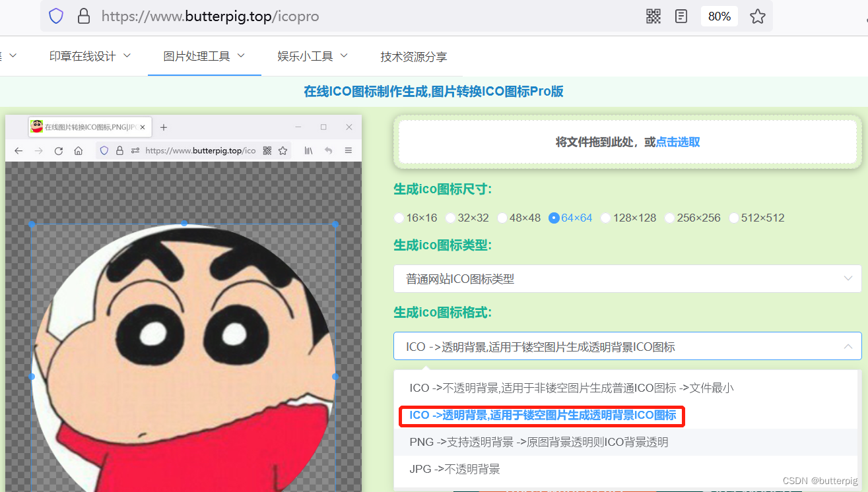Click the label 生成ico图标尺寸:
This screenshot has height=492, width=868.
442,190
